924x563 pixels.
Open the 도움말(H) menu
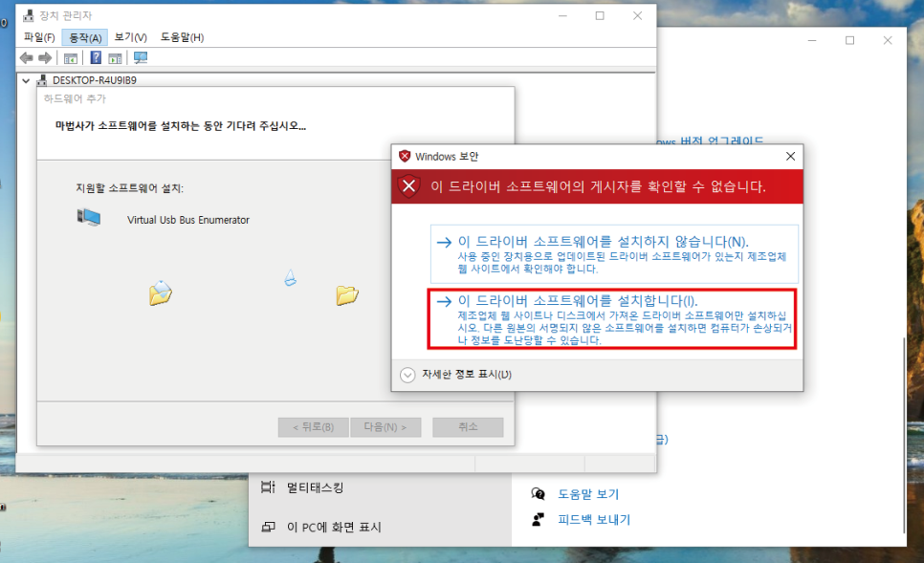click(x=182, y=37)
